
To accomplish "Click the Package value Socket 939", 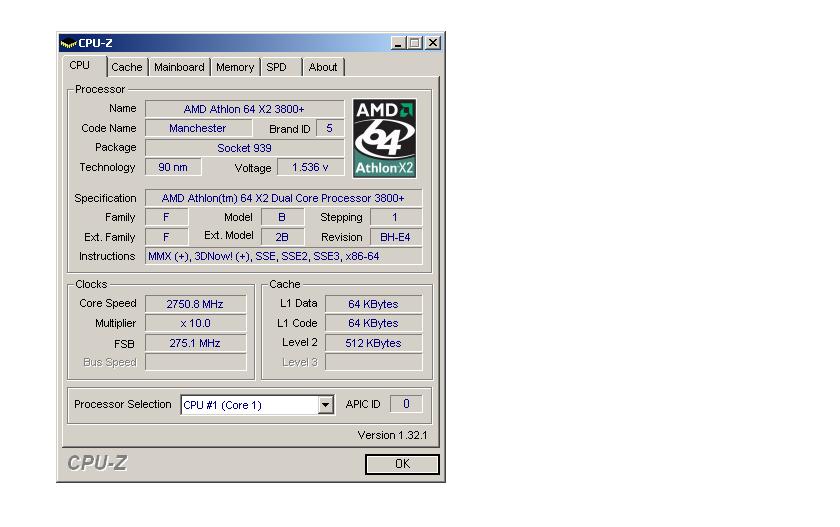I will [244, 148].
